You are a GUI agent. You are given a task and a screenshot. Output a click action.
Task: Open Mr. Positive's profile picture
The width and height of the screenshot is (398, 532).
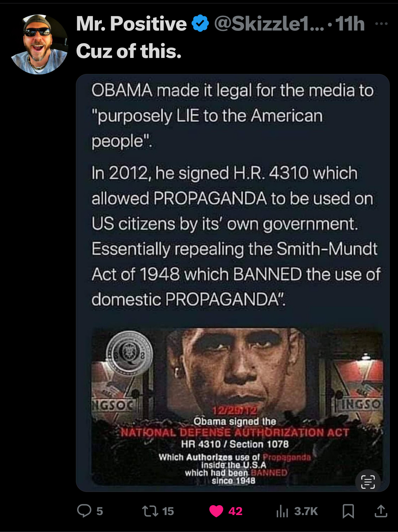pyautogui.click(x=39, y=44)
